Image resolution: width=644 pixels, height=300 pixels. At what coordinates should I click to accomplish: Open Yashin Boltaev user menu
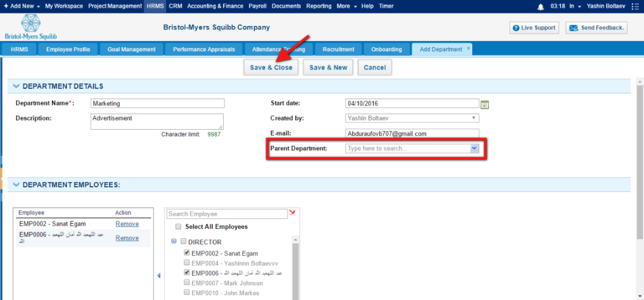607,6
